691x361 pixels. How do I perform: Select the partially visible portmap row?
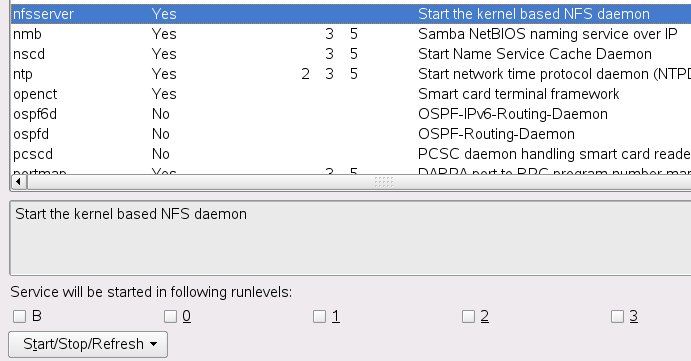(x=351, y=170)
